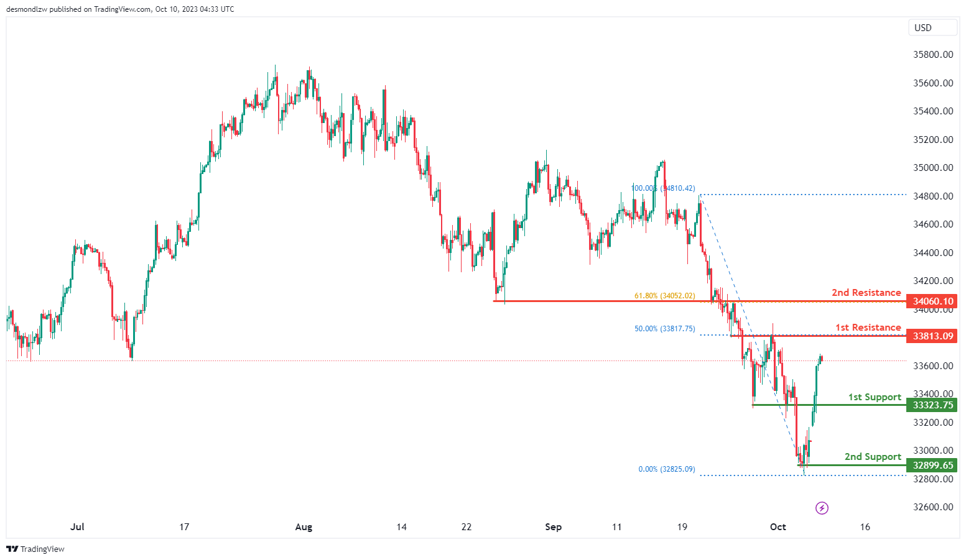
Task: Click the 35800.00 price axis value
Action: (932, 55)
